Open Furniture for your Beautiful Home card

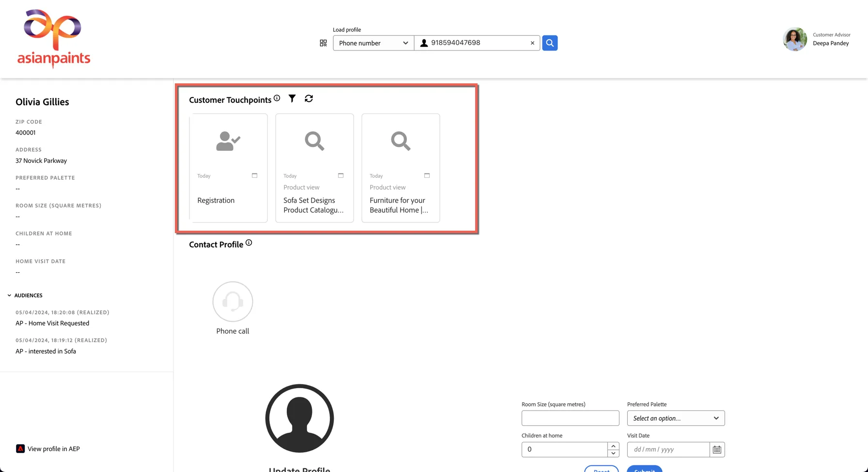tap(401, 168)
